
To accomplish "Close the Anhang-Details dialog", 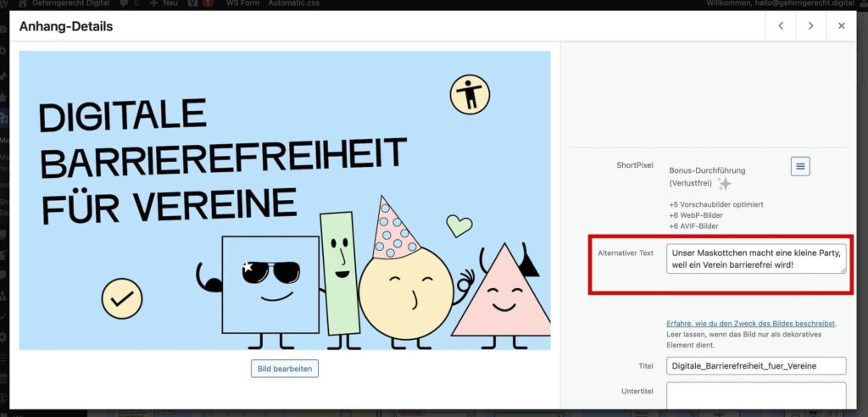I will click(842, 26).
